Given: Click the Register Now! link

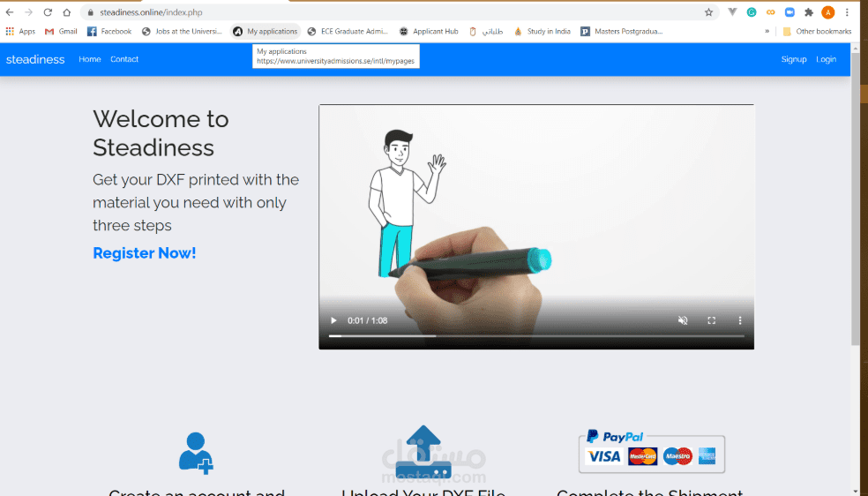Looking at the screenshot, I should pyautogui.click(x=145, y=253).
